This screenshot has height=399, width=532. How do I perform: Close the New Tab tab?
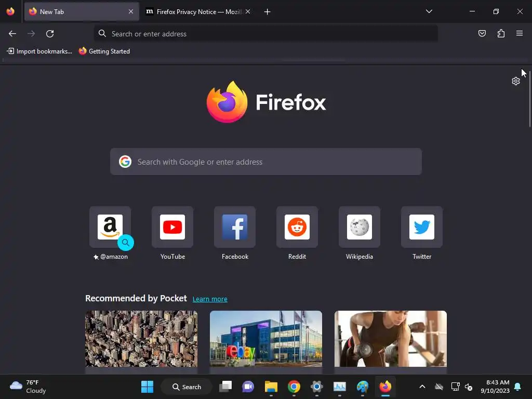click(x=131, y=11)
